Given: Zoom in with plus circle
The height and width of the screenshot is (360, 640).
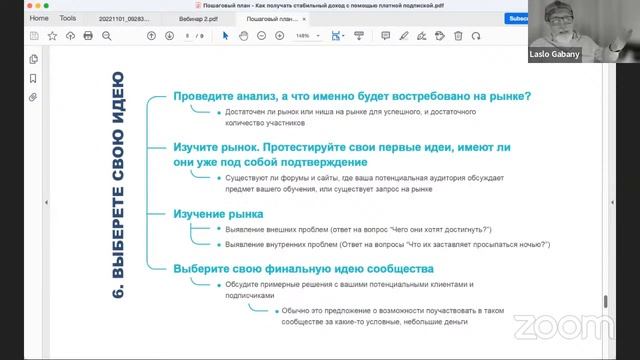Looking at the screenshot, I should pos(280,36).
